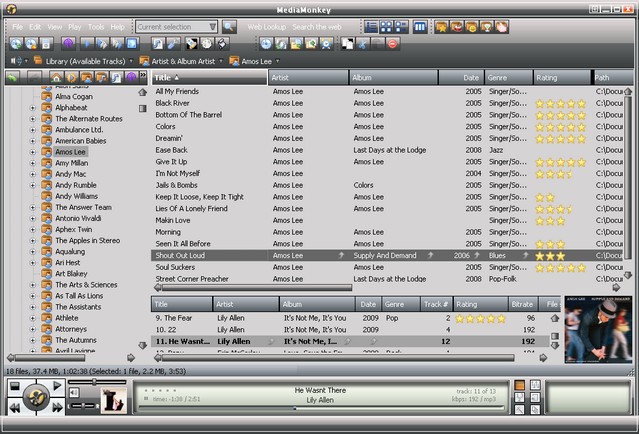The width and height of the screenshot is (639, 434).
Task: Expand the Amos Lee tree node
Action: point(33,152)
